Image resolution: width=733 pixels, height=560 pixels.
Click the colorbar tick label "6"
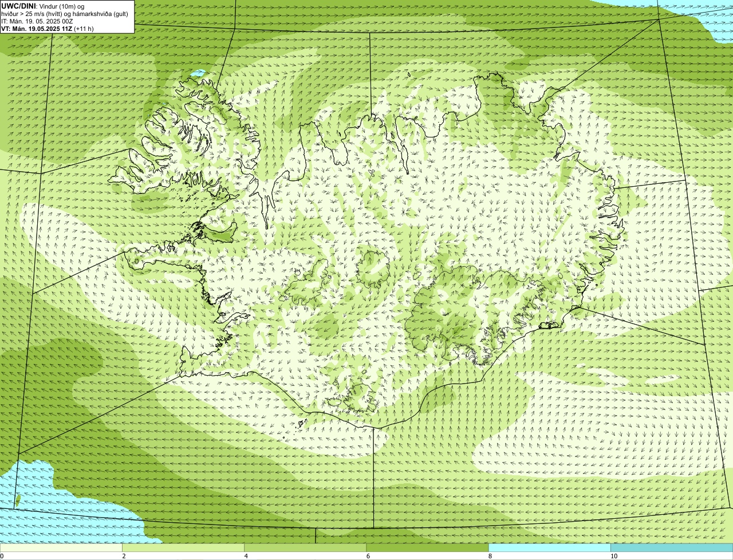coord(368,556)
